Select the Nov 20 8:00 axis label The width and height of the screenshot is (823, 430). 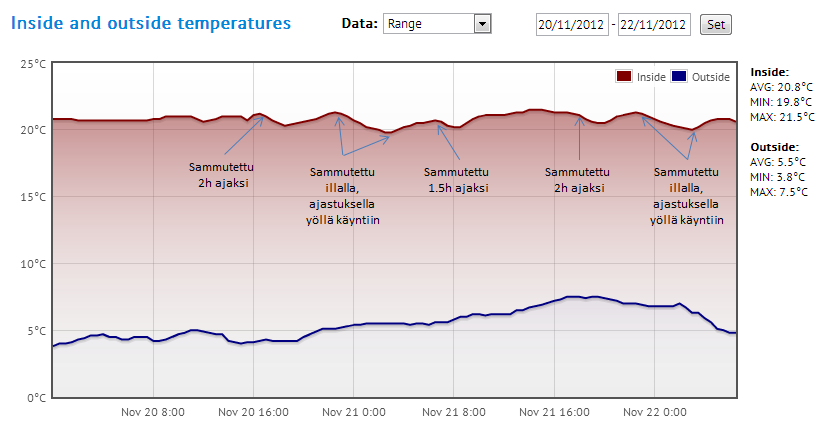pyautogui.click(x=152, y=411)
